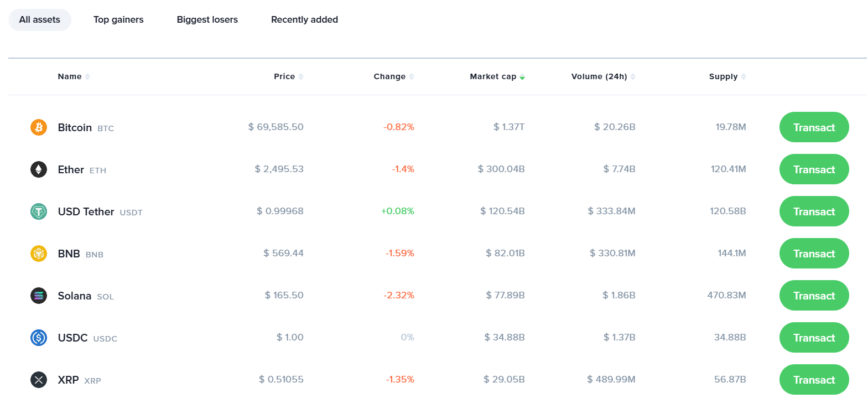
Task: Toggle Market cap sort arrow
Action: click(522, 77)
